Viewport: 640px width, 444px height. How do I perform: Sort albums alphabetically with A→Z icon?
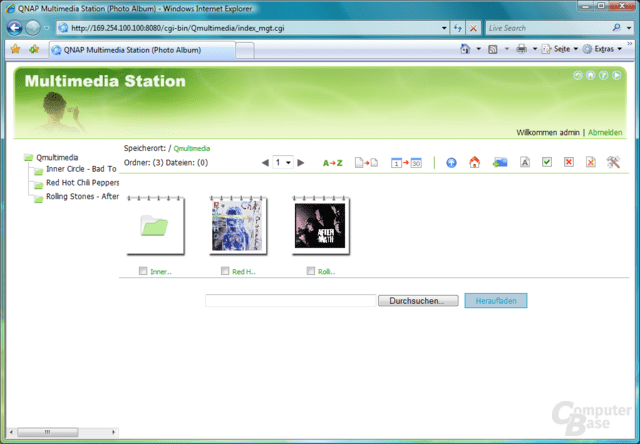coord(333,163)
